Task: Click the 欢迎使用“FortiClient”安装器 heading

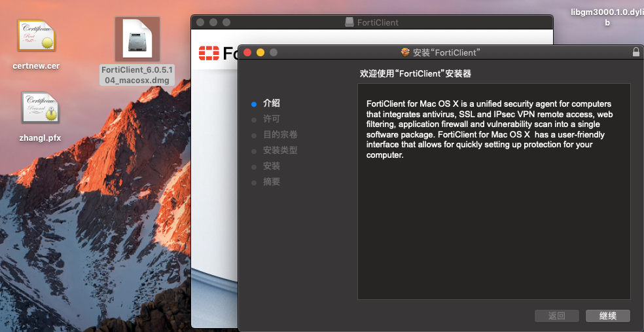Action: click(415, 73)
